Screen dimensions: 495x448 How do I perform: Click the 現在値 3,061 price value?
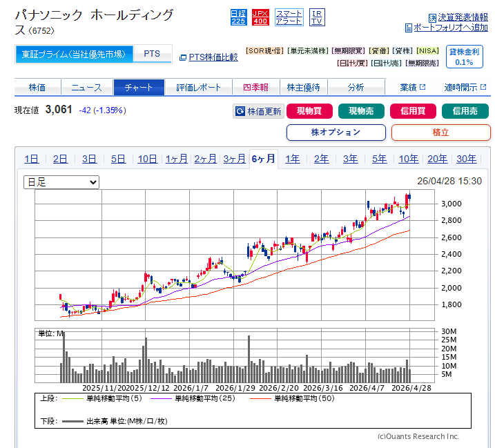pos(59,110)
